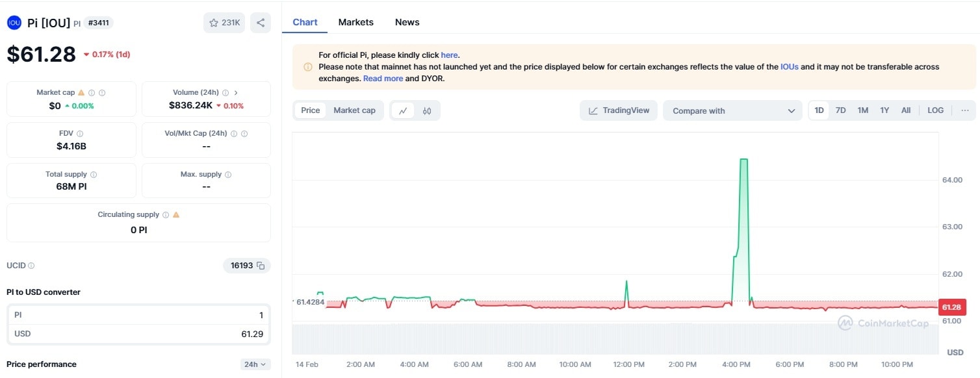Click the 61.28 price label on chart axis

(951, 307)
